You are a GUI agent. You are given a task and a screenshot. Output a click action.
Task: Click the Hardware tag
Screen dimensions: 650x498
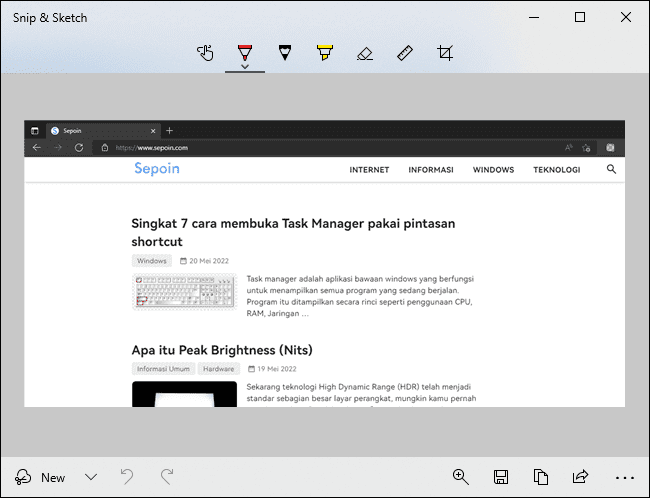[218, 369]
